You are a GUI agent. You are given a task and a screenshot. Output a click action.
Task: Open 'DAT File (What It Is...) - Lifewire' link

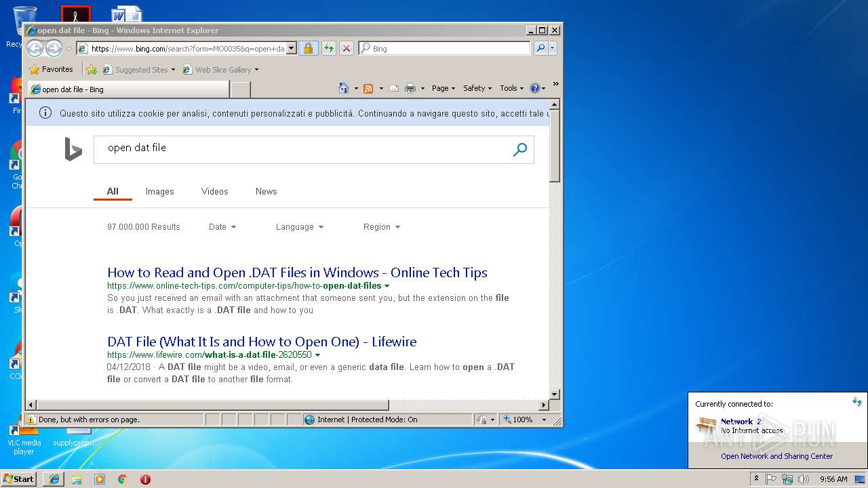click(x=262, y=342)
